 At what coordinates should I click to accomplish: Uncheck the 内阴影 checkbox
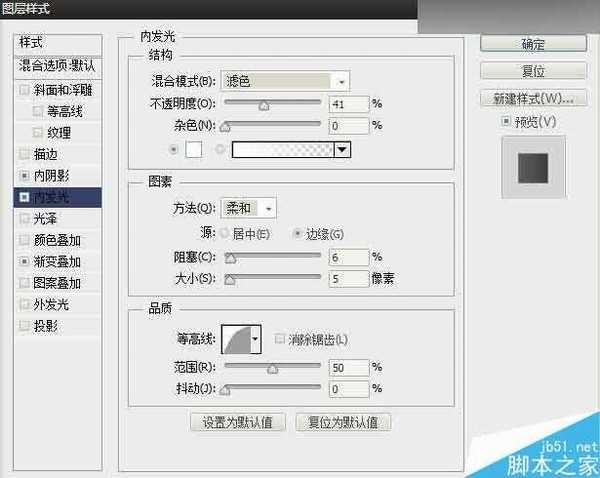point(24,176)
